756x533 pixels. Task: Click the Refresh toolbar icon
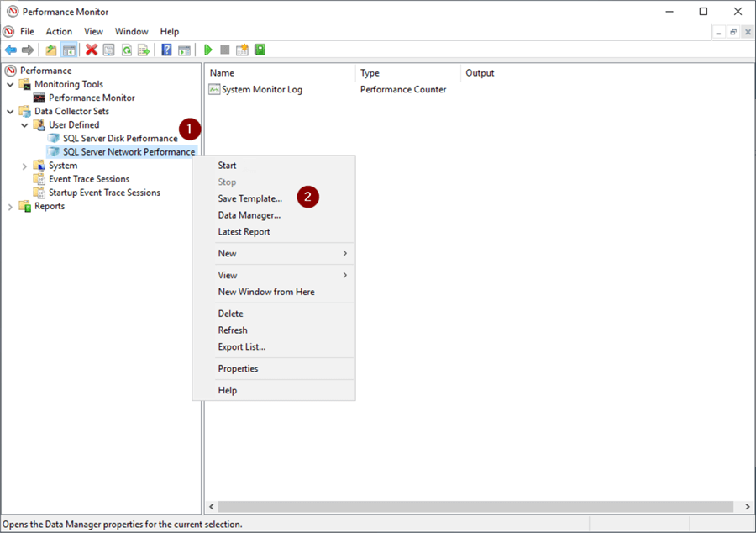pos(126,50)
